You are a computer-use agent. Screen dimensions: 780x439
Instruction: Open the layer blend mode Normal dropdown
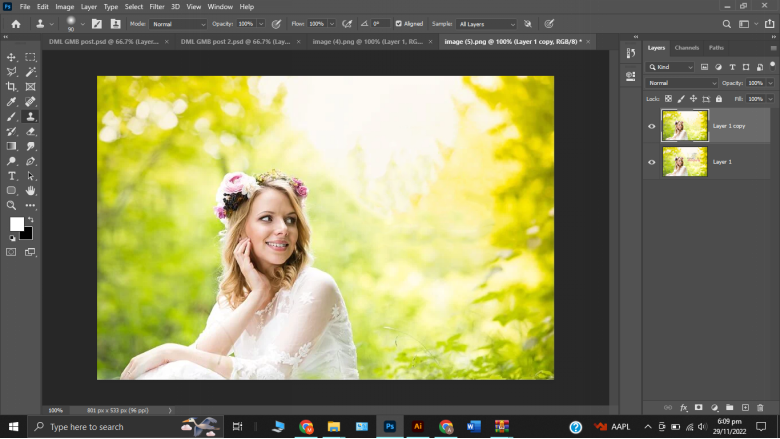682,83
